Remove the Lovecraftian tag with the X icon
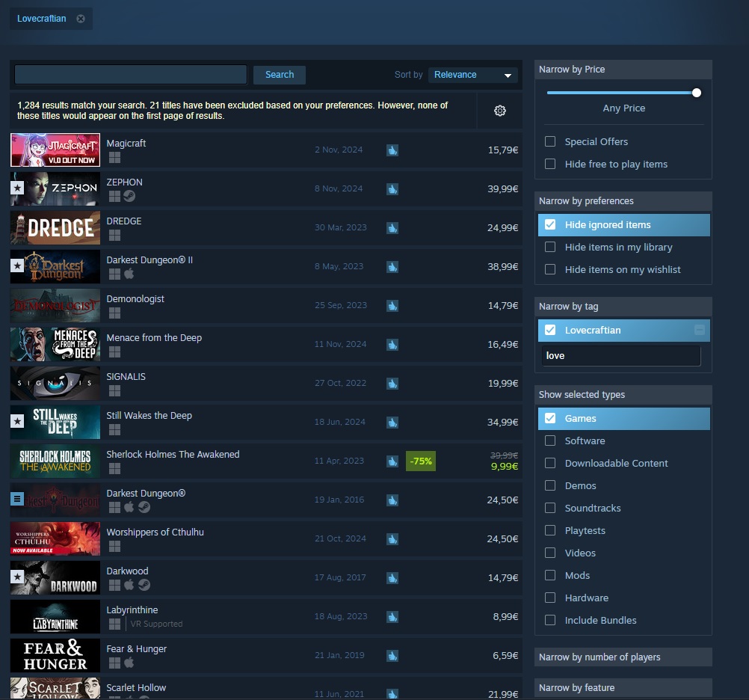Screen dimensions: 749x700 click(81, 19)
